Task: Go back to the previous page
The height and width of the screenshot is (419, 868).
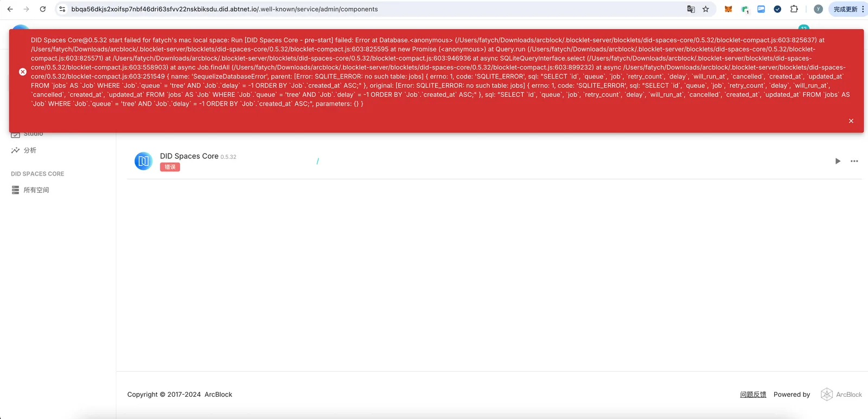Action: tap(10, 9)
